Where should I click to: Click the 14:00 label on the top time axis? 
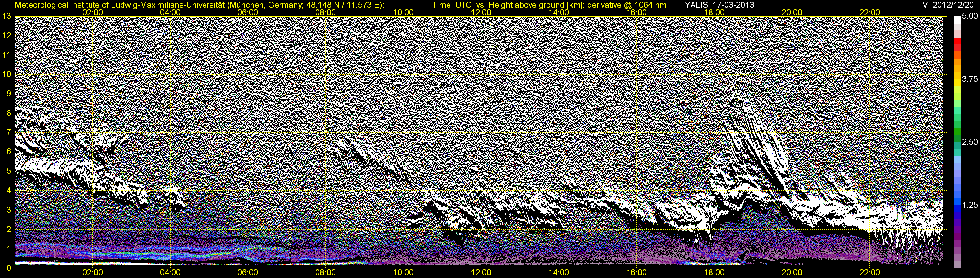[559, 12]
